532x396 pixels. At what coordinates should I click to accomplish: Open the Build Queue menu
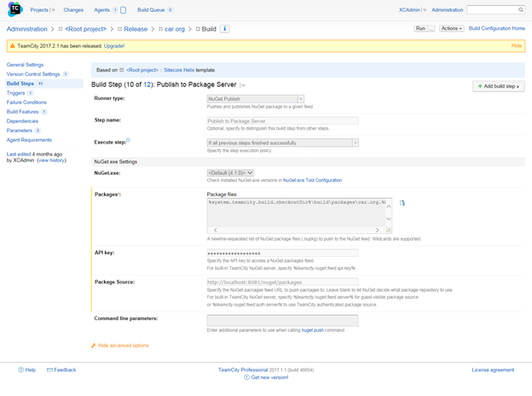151,10
